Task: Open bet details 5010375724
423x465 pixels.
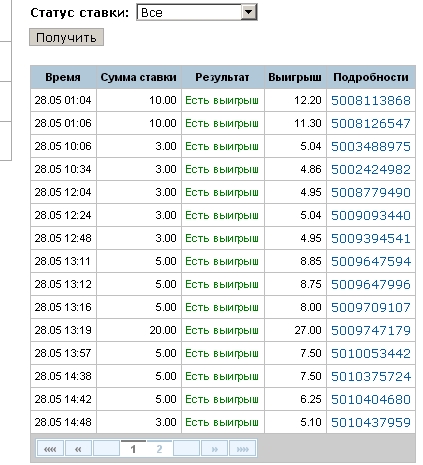Action: [371, 376]
